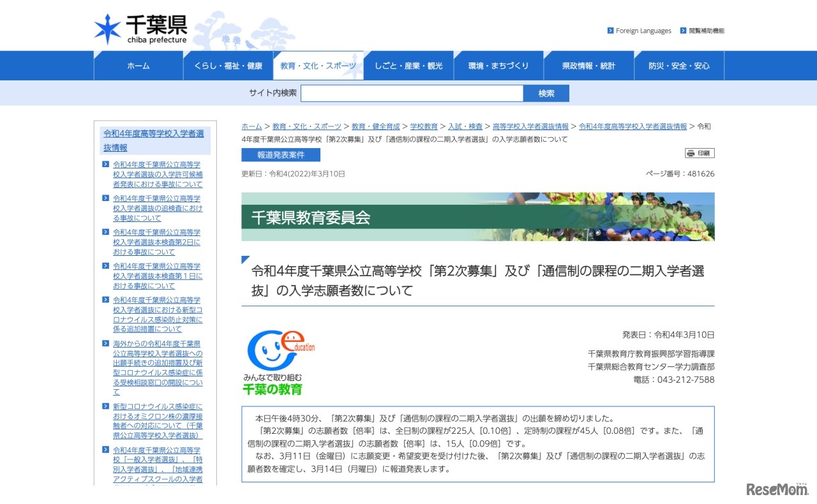The image size is (817, 504).
Task: Click the 印刷 print button
Action: pyautogui.click(x=700, y=153)
